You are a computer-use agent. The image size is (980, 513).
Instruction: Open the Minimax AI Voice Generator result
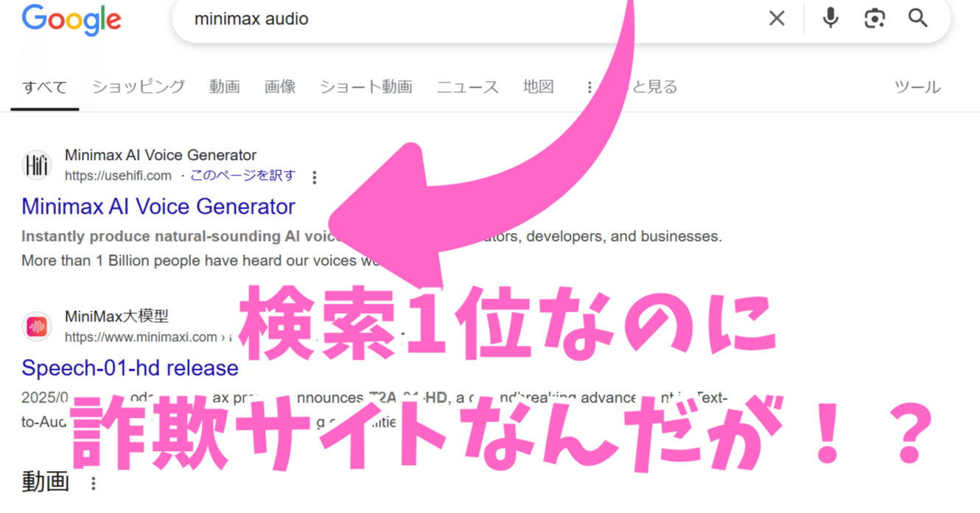click(158, 206)
